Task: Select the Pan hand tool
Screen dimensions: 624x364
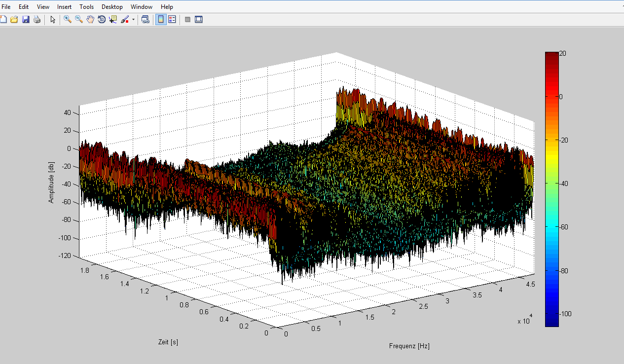Action: 90,20
